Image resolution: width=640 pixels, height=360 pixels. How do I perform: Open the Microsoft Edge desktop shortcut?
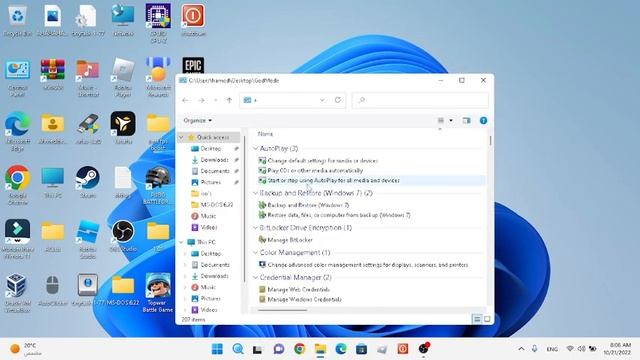[x=18, y=131]
